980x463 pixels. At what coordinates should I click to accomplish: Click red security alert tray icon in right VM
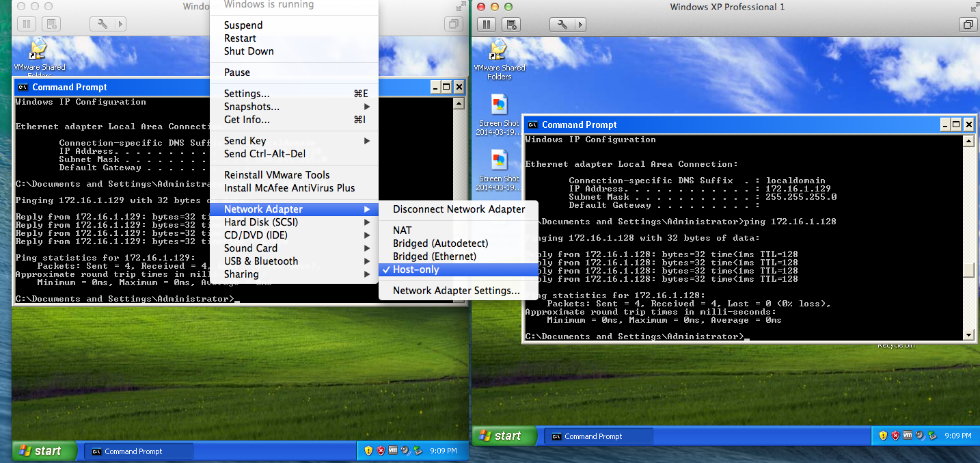click(x=895, y=436)
